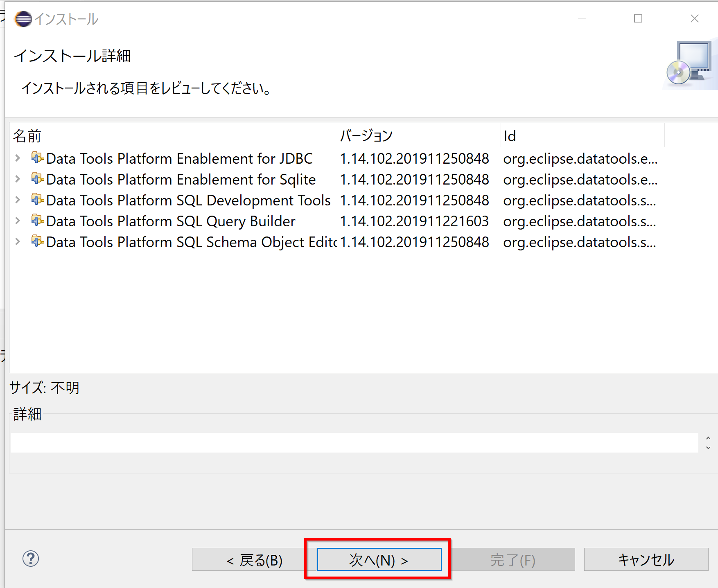Screen dimensions: 718x588
Task: Click the Id cell of the Schema Object Editor row
Action: [x=579, y=242]
